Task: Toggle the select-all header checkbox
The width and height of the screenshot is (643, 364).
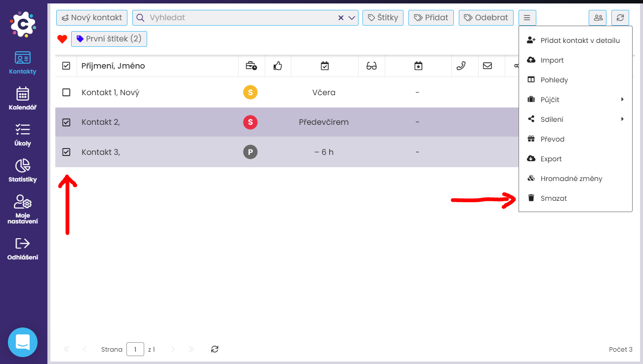Action: tap(66, 66)
